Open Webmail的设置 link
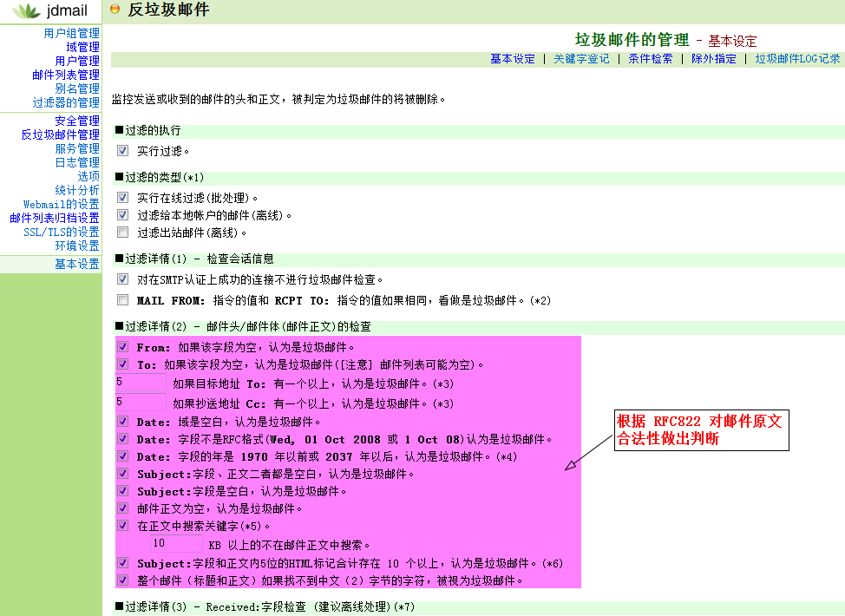 click(62, 204)
